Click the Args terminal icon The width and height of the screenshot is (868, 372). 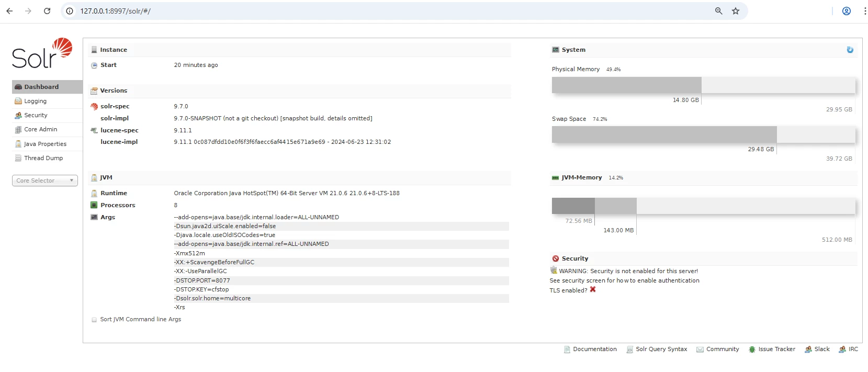click(x=94, y=217)
